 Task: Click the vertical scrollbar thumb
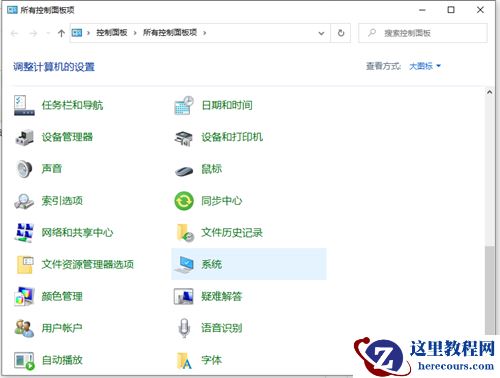(x=489, y=290)
